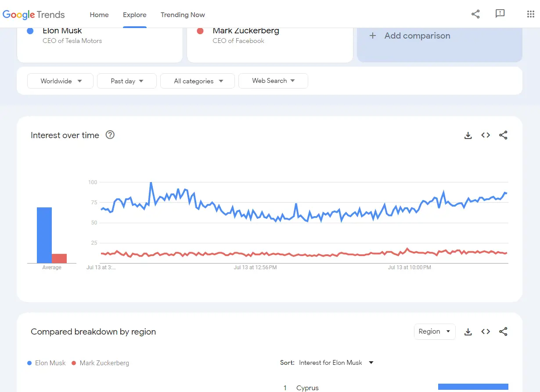Download Compared breakdown by region CSV
This screenshot has width=540, height=392.
(x=468, y=332)
